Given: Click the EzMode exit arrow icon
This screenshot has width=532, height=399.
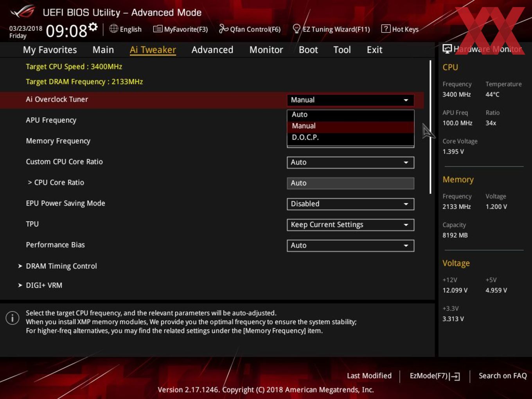Looking at the screenshot, I should coord(455,376).
